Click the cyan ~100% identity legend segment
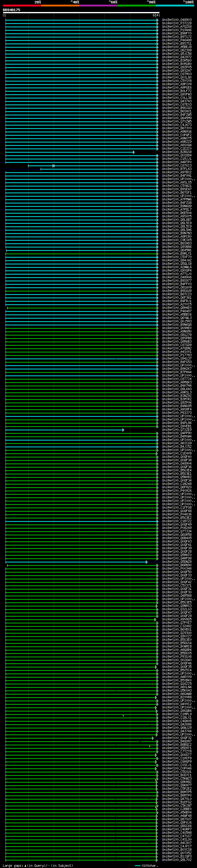This screenshot has height=868, width=197. pyautogui.click(x=175, y=6)
